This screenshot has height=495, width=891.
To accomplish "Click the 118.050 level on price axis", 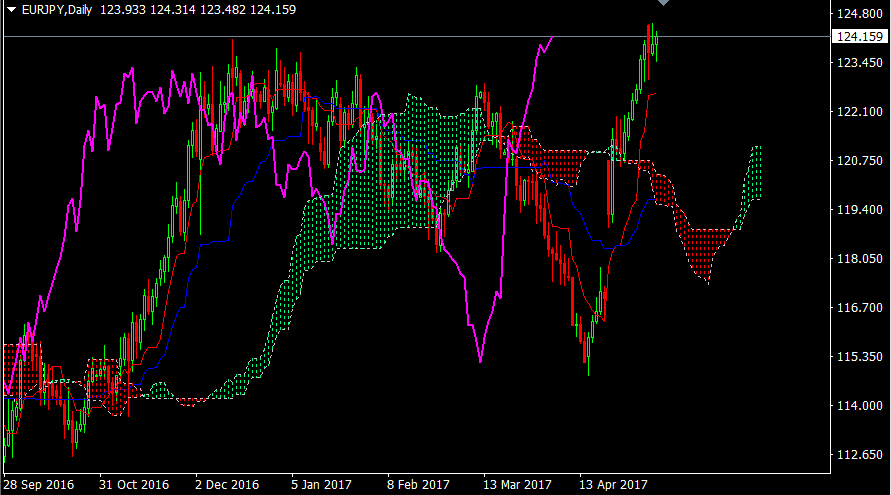I will tap(860, 259).
